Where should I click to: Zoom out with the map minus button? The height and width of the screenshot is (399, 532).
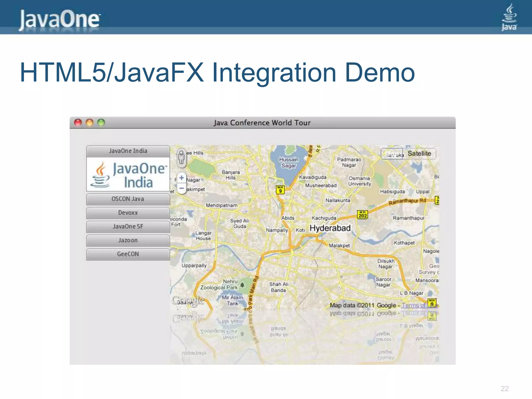click(182, 188)
